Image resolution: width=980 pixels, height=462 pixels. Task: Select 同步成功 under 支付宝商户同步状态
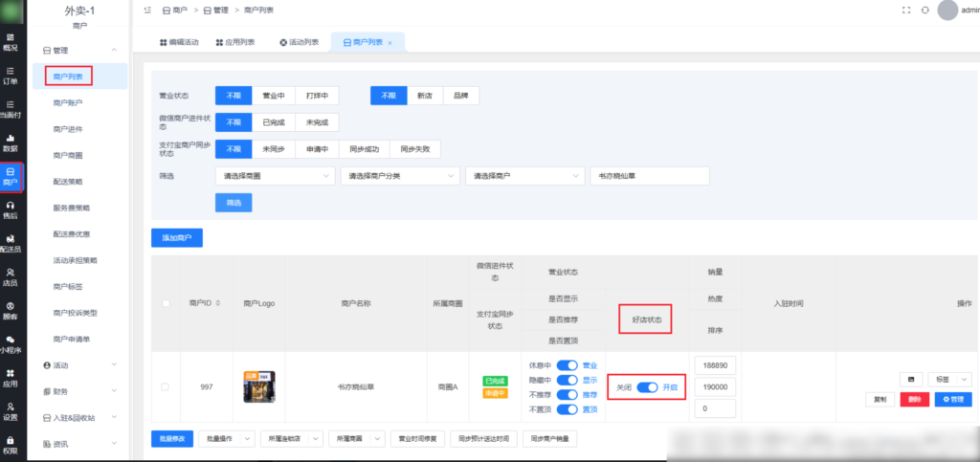point(365,149)
